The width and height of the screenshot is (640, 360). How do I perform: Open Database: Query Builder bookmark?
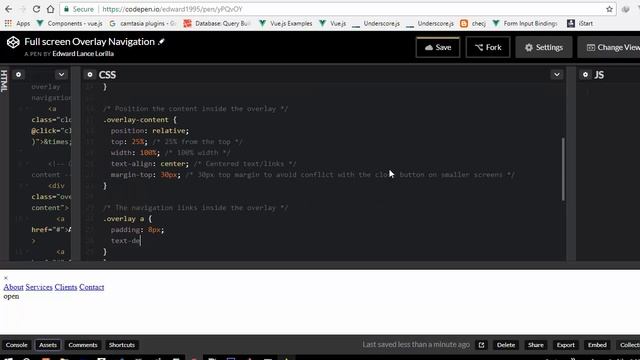coord(217,24)
